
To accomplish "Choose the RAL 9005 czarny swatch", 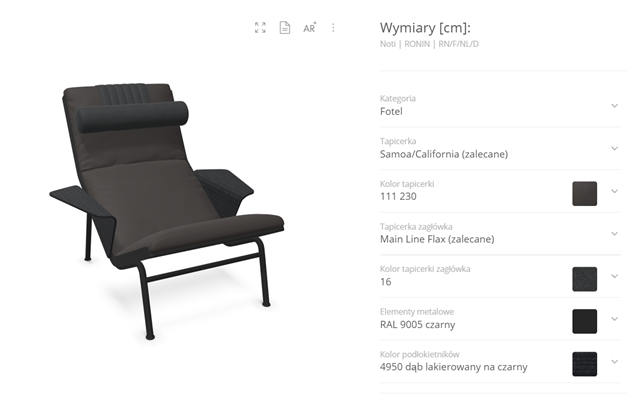I will pos(585,321).
